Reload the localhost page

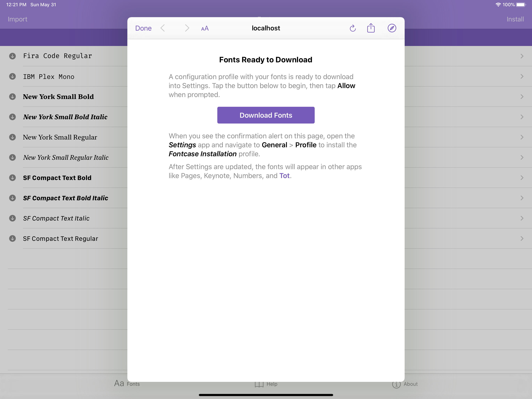[x=353, y=28]
